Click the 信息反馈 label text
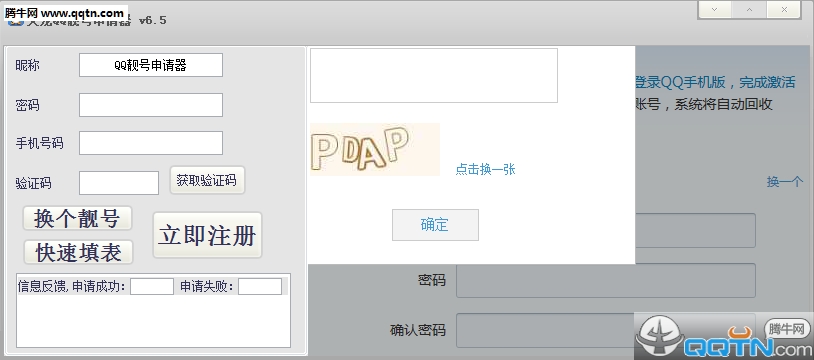This screenshot has height=360, width=814. click(x=42, y=286)
